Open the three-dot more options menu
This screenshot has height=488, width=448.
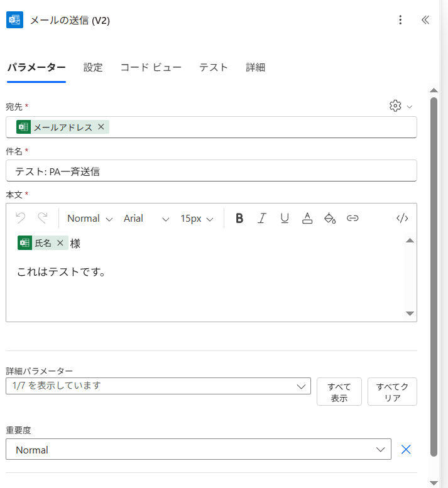[x=400, y=20]
